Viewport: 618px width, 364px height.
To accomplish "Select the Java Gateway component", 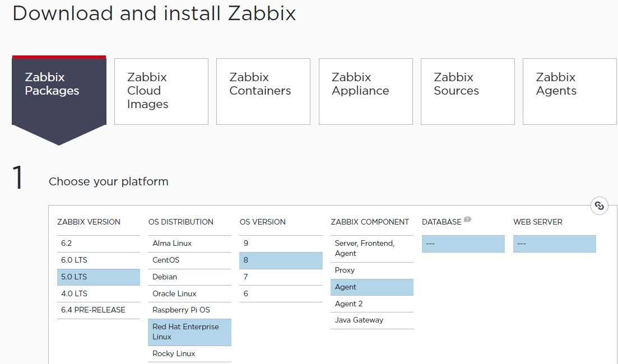I will [x=371, y=320].
